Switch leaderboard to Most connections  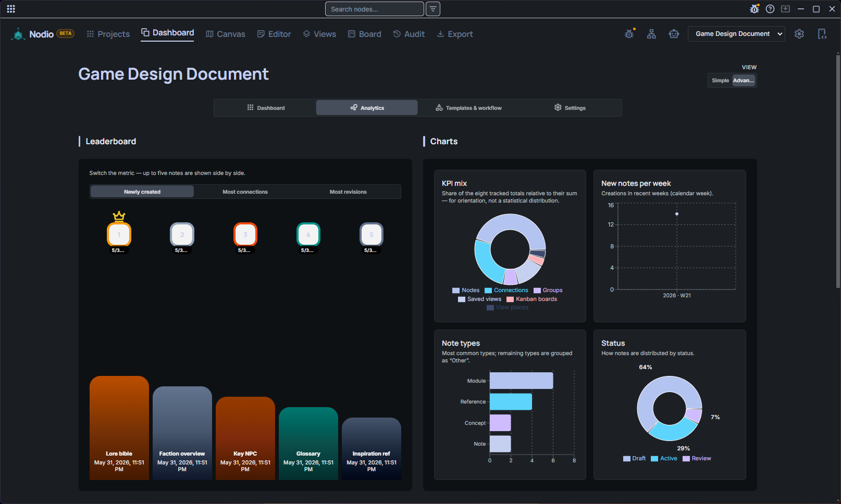tap(245, 192)
